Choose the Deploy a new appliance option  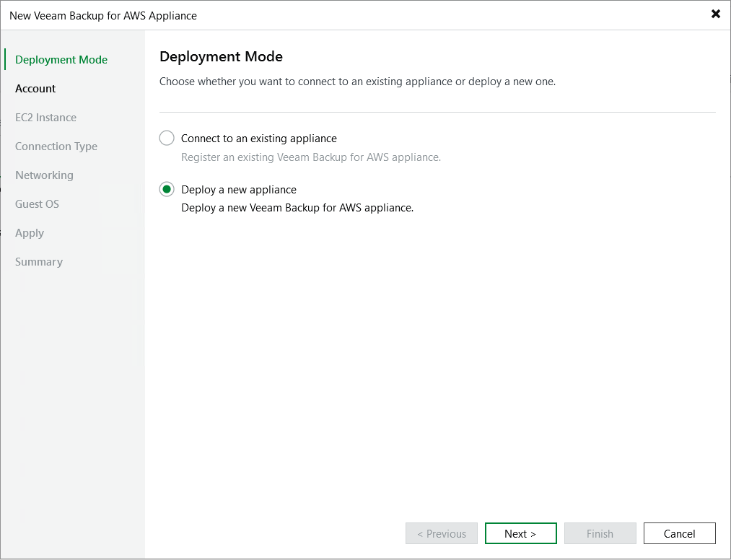point(167,189)
